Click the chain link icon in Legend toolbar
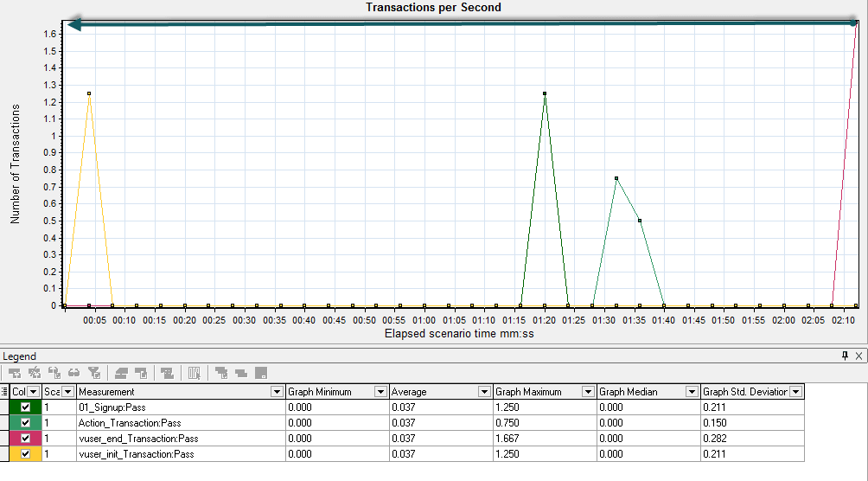 point(74,373)
